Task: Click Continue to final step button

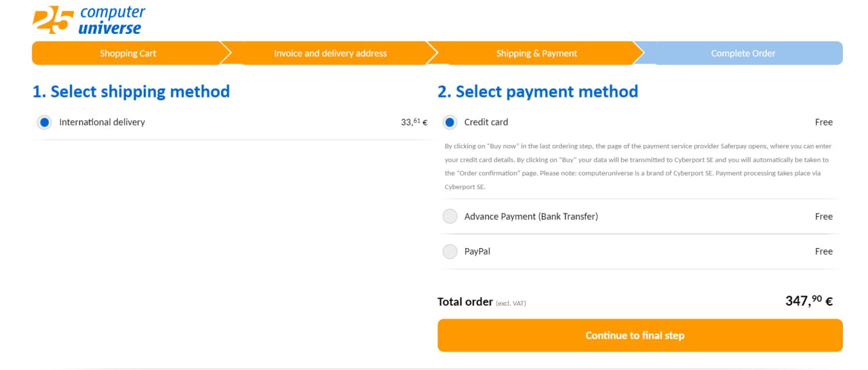Action: tap(640, 335)
